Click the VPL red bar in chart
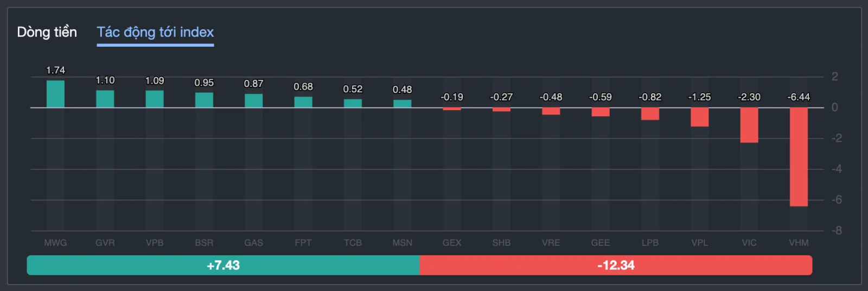Image resolution: width=868 pixels, height=291 pixels. point(699,117)
